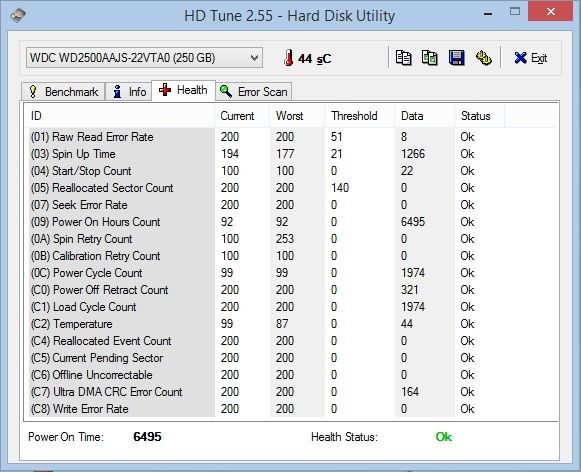Click the Power On Time value 6495

[x=147, y=437]
